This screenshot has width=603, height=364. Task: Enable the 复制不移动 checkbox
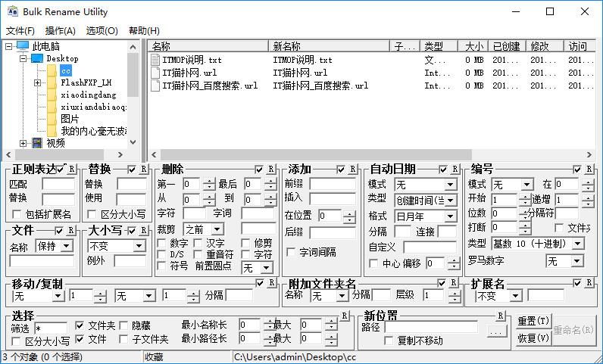point(389,341)
